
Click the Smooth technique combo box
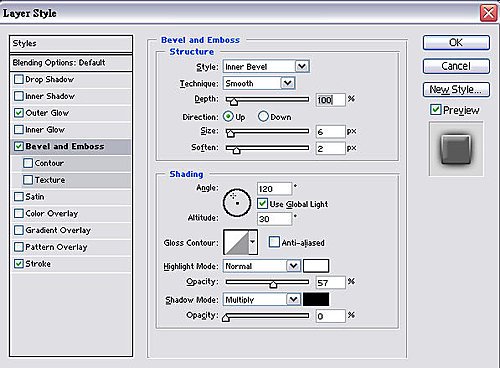point(259,83)
